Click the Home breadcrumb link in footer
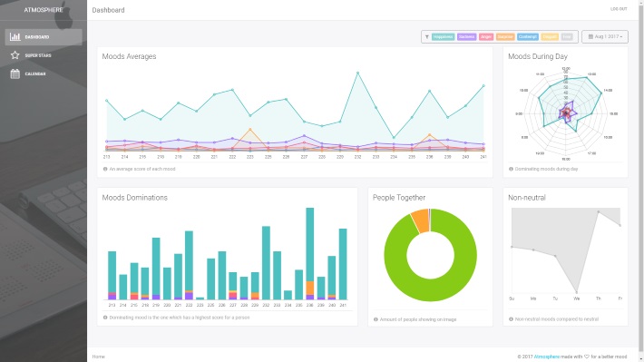 pos(99,357)
